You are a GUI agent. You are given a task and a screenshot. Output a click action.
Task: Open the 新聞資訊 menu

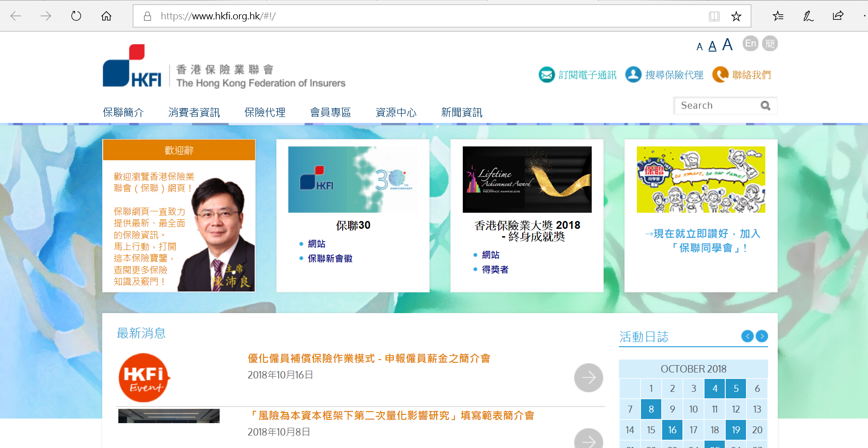pos(461,112)
